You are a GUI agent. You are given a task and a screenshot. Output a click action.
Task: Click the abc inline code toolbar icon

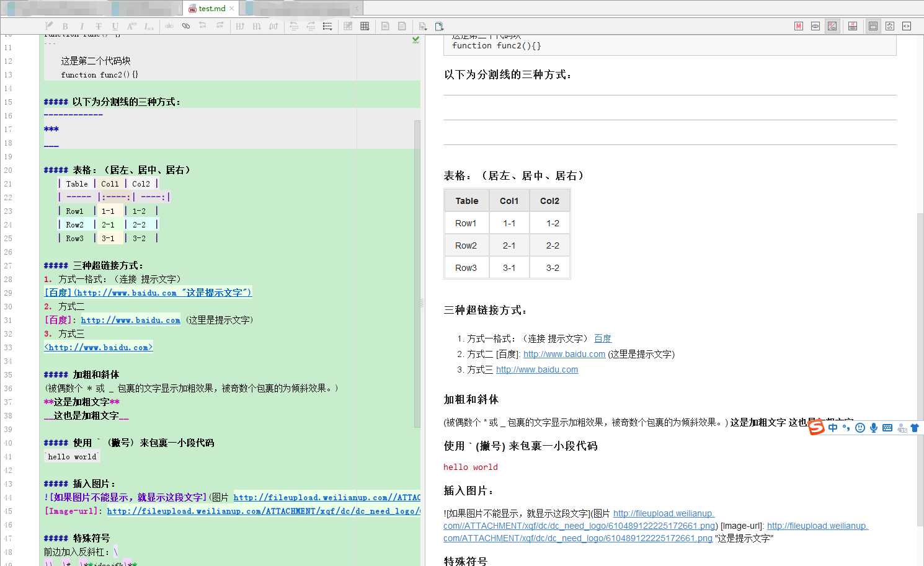click(169, 26)
